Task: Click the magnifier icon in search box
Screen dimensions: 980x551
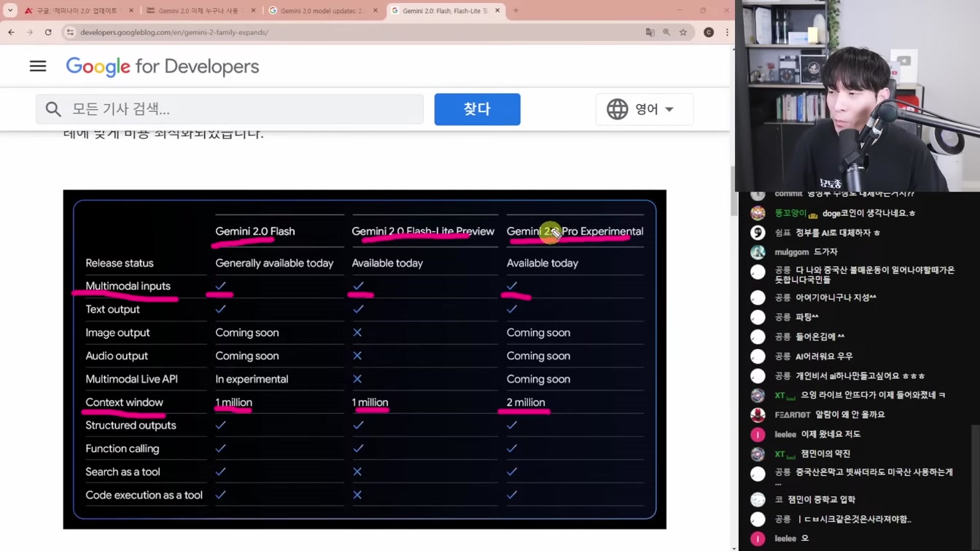Action: pyautogui.click(x=53, y=109)
